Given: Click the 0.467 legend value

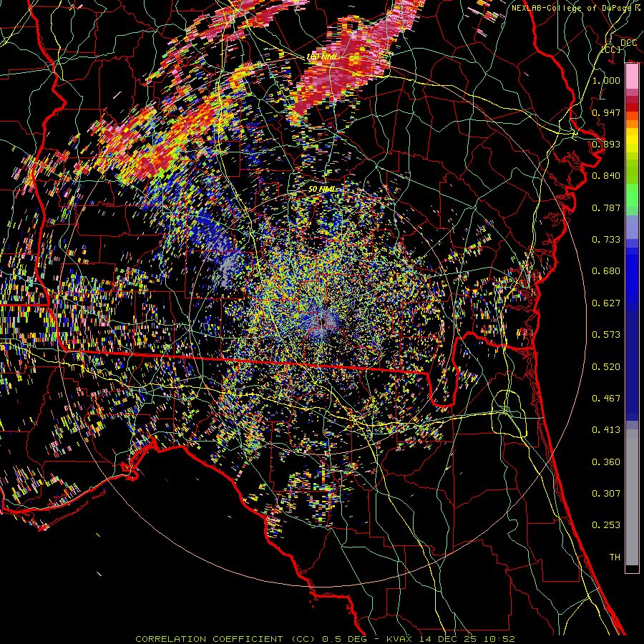Looking at the screenshot, I should click(606, 399).
